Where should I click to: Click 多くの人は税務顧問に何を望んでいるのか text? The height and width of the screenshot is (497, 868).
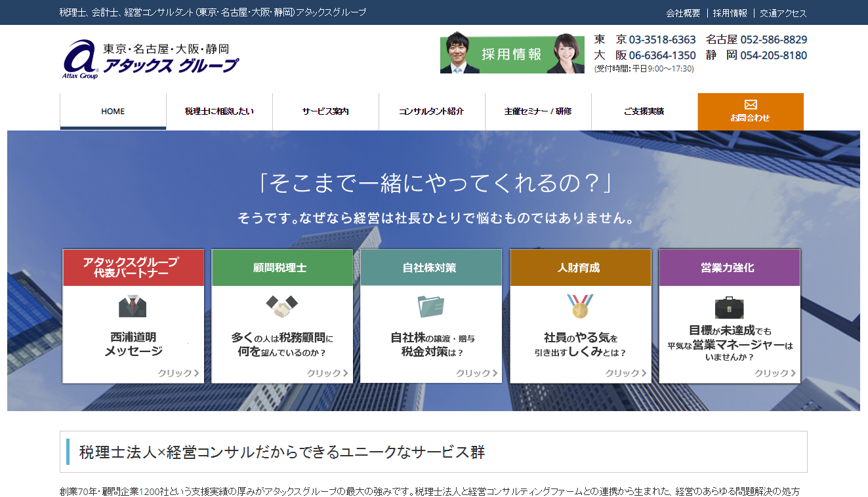pos(282,345)
